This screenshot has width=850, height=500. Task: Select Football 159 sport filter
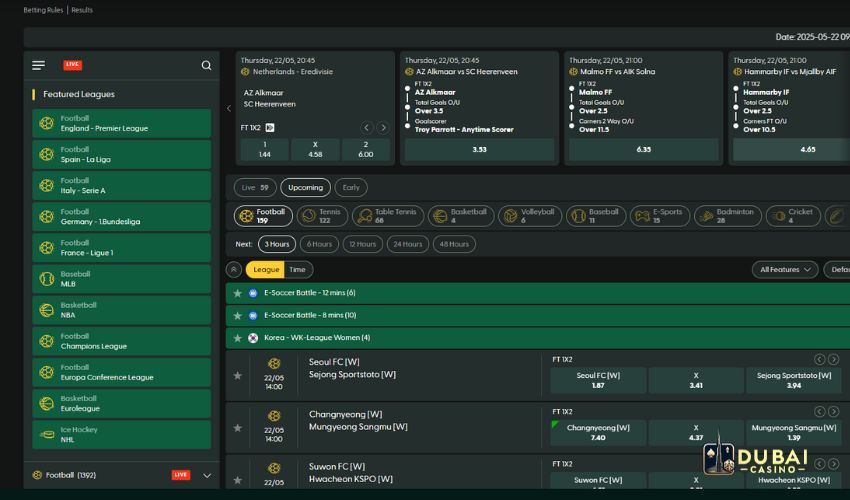coord(263,216)
